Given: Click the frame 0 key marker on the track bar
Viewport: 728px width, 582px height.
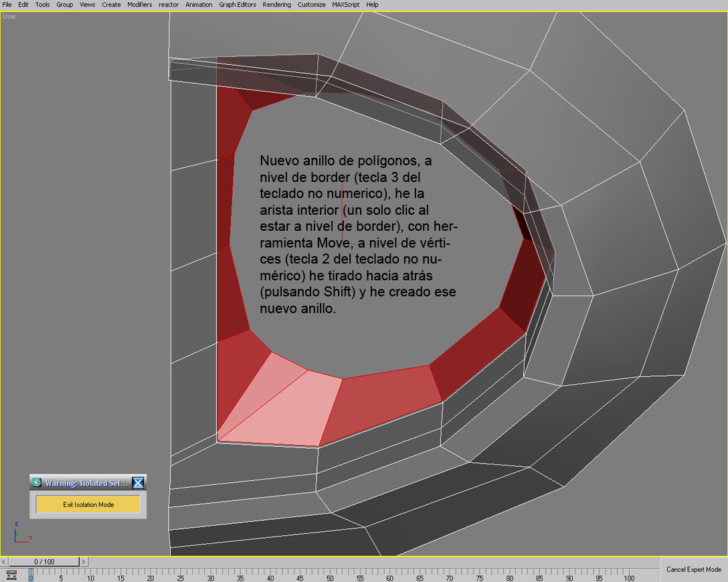Looking at the screenshot, I should (x=31, y=575).
